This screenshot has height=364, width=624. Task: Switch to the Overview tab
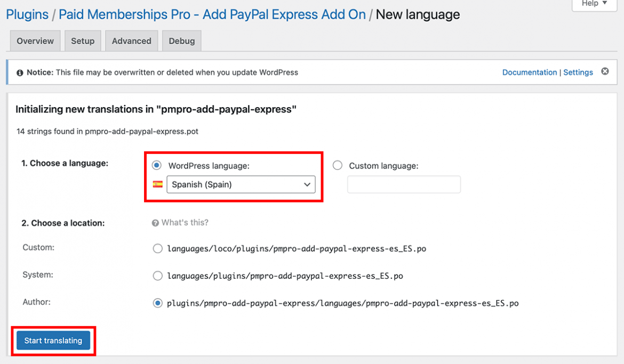click(x=35, y=41)
